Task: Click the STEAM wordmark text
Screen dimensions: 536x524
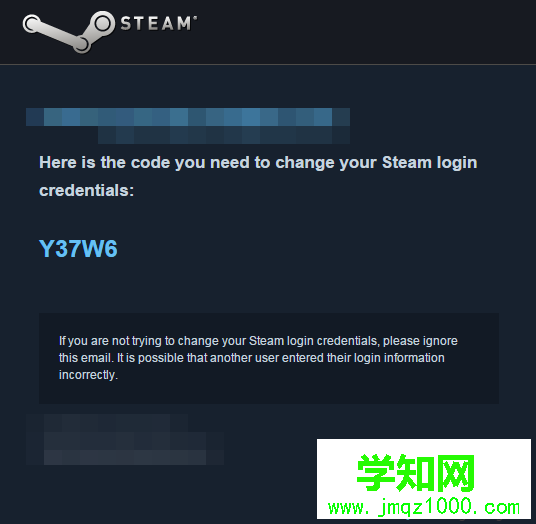Action: coord(156,23)
